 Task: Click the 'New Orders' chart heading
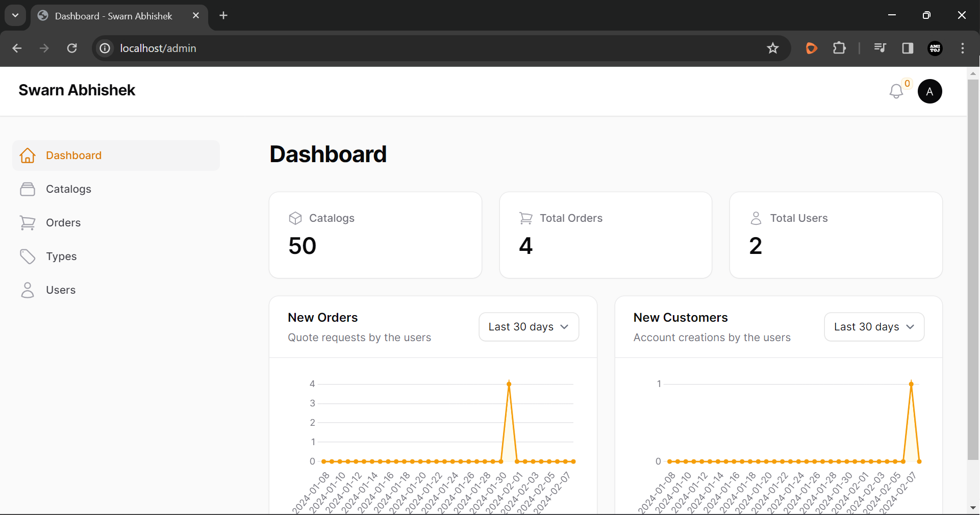[323, 318]
